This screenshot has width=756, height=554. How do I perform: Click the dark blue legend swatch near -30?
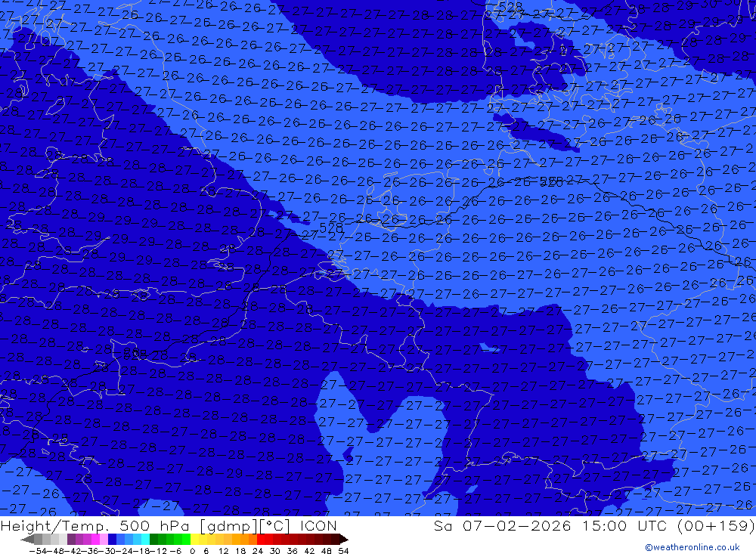113,539
